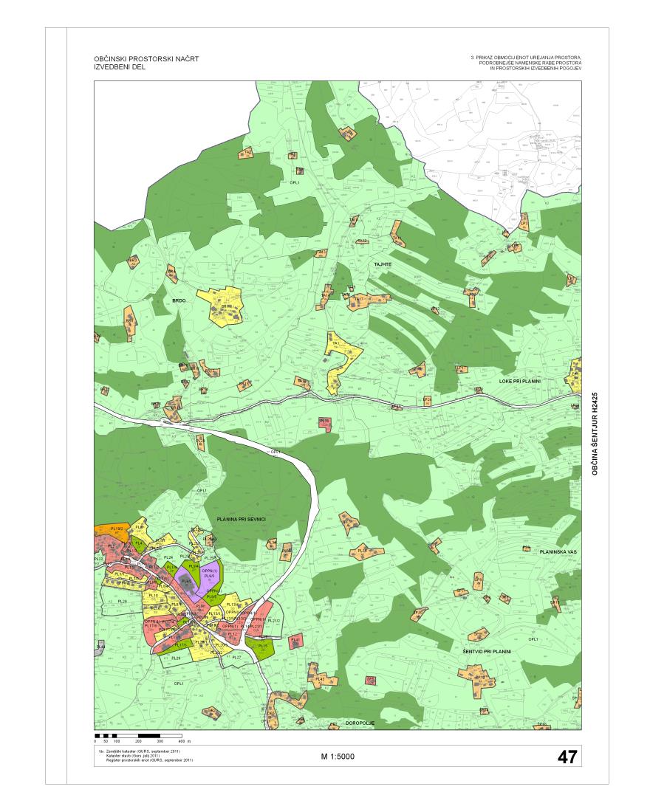Select the red PL41 parcel

point(295,640)
